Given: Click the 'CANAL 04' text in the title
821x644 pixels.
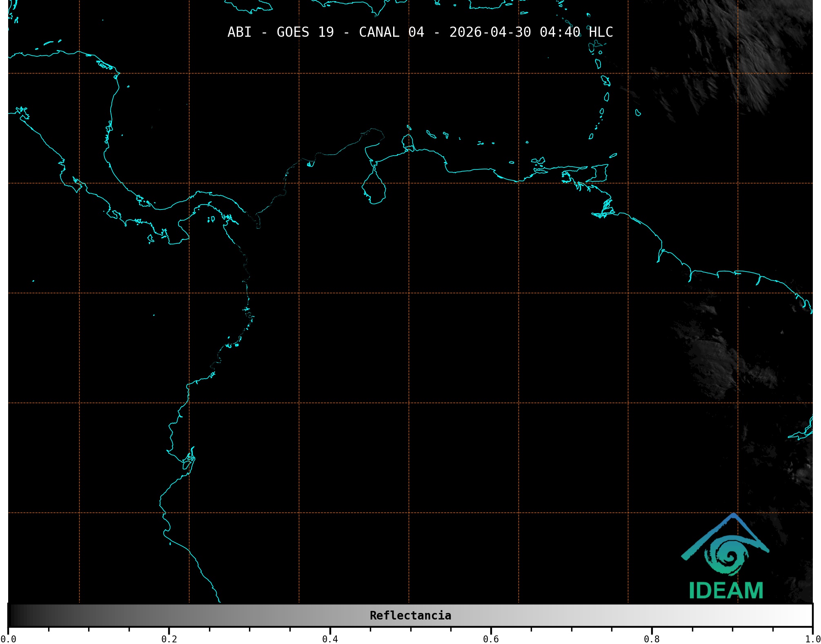Looking at the screenshot, I should (x=391, y=32).
